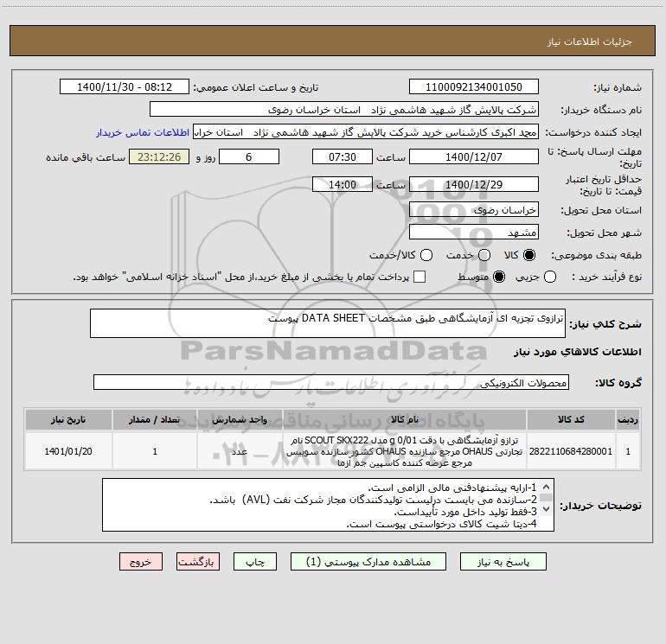Image resolution: width=666 pixels, height=644 pixels.
Task: Open مشاهده مدارک پیوستی (1) button
Action: [x=368, y=562]
